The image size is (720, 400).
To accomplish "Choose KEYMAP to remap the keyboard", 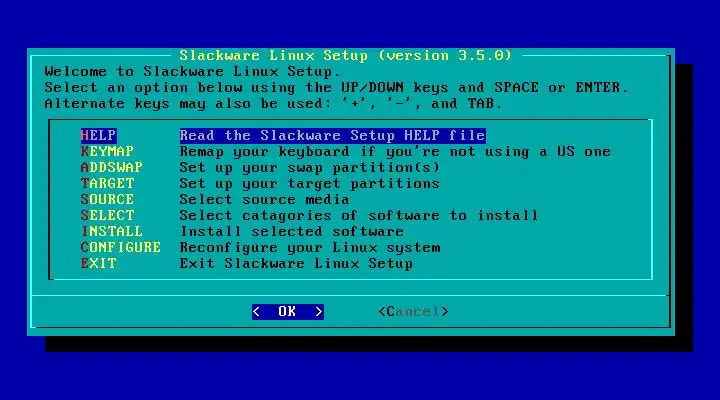I will [107, 151].
